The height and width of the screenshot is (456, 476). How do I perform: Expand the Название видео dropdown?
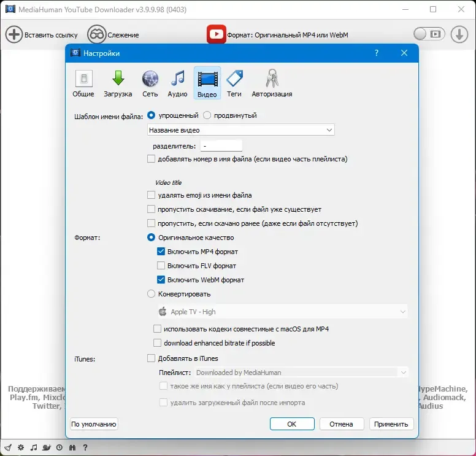(241, 130)
